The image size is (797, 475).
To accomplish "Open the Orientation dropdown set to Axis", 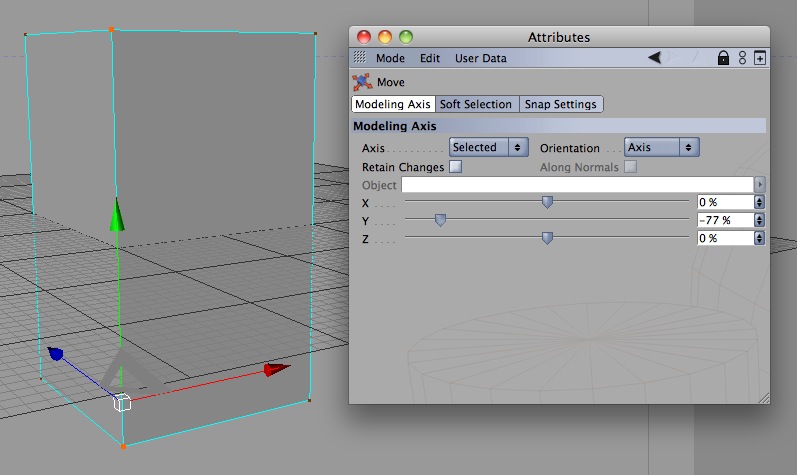I will (x=661, y=147).
